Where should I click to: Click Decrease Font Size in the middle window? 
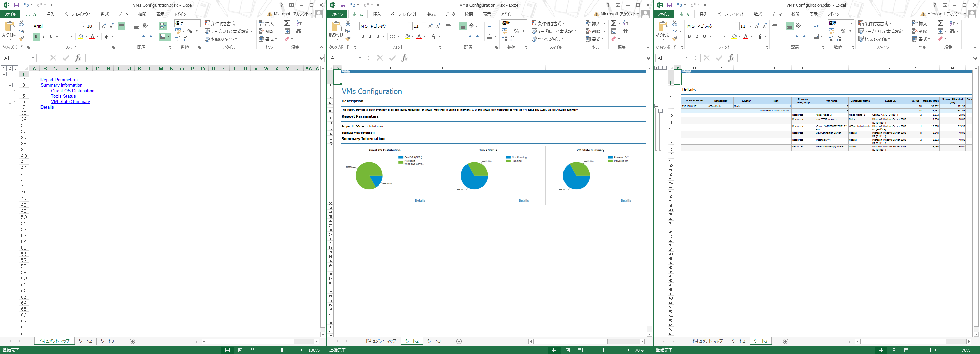438,26
